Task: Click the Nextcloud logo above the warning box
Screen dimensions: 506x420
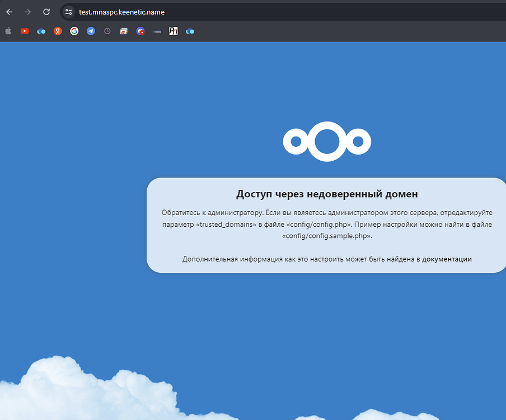Action: click(x=327, y=142)
